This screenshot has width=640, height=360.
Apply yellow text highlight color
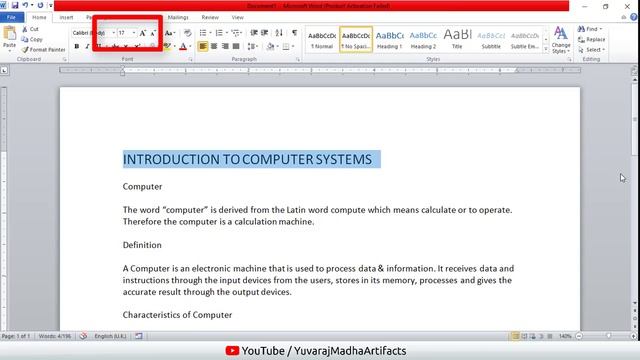click(x=167, y=47)
